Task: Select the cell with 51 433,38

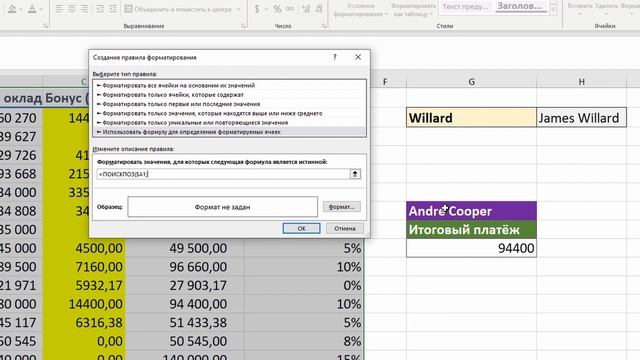Action: (185, 322)
